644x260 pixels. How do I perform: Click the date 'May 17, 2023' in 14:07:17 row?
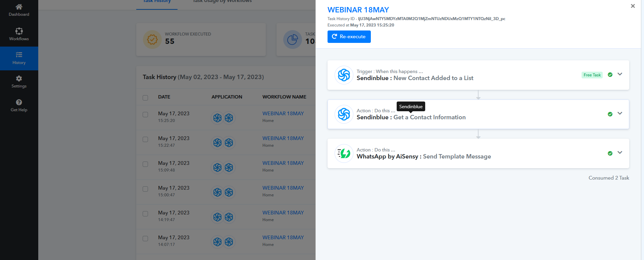pos(174,238)
